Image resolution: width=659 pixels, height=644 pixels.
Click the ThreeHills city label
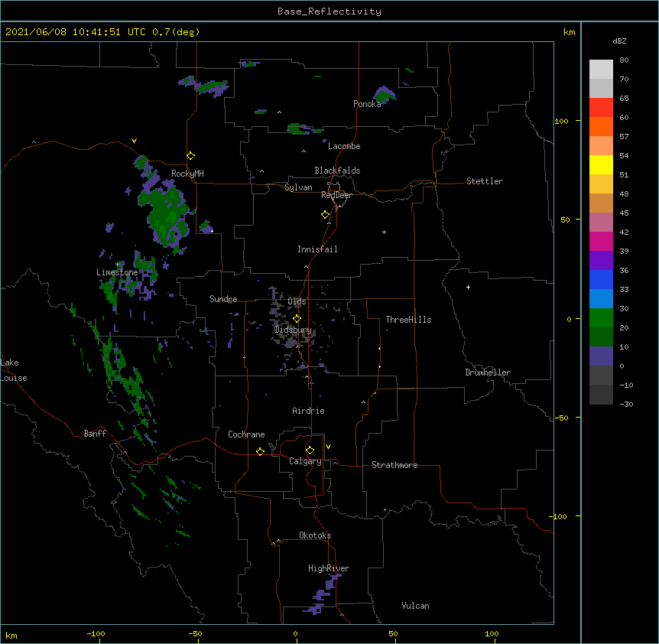pyautogui.click(x=408, y=320)
